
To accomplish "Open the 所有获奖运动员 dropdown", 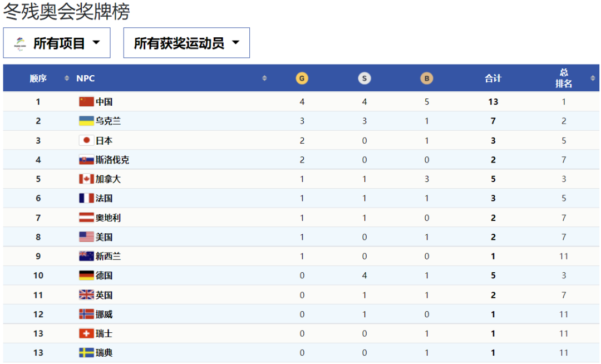I will [186, 43].
